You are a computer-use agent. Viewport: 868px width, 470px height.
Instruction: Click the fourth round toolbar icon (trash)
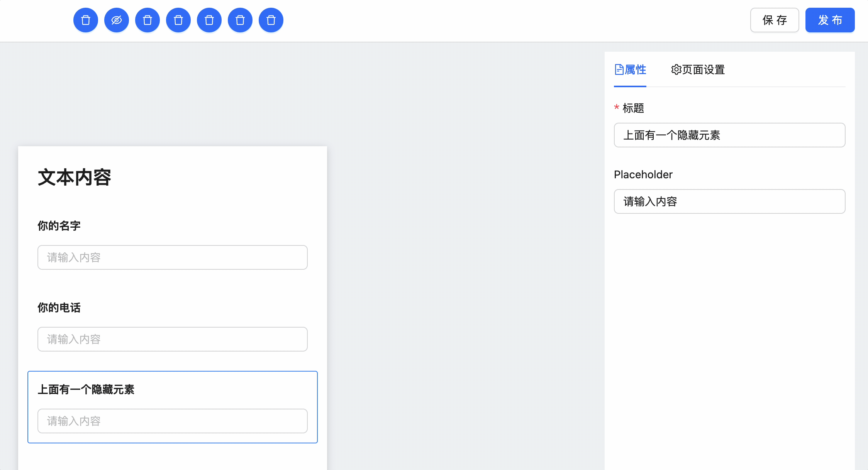[178, 20]
